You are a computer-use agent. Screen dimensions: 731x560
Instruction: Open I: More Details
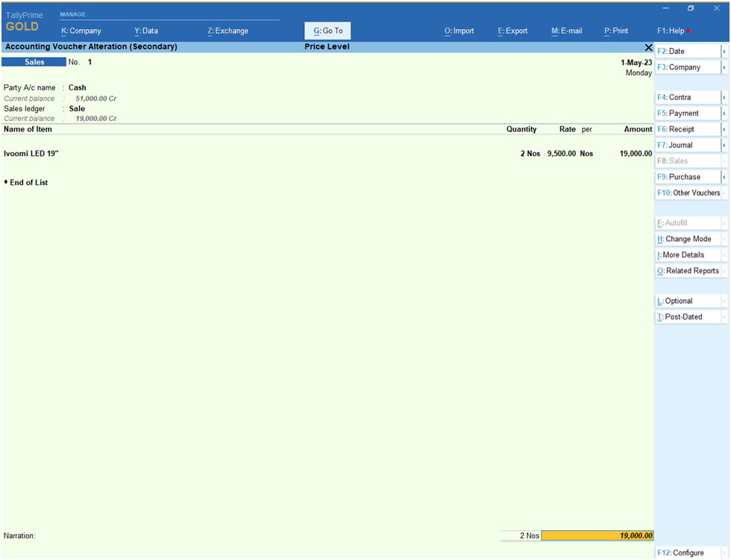coord(688,255)
